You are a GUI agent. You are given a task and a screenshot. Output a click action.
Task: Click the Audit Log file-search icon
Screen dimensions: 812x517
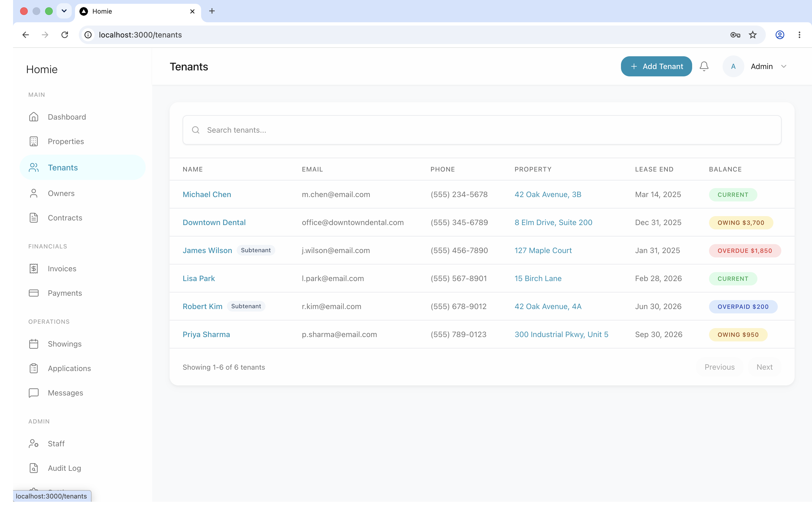(34, 468)
